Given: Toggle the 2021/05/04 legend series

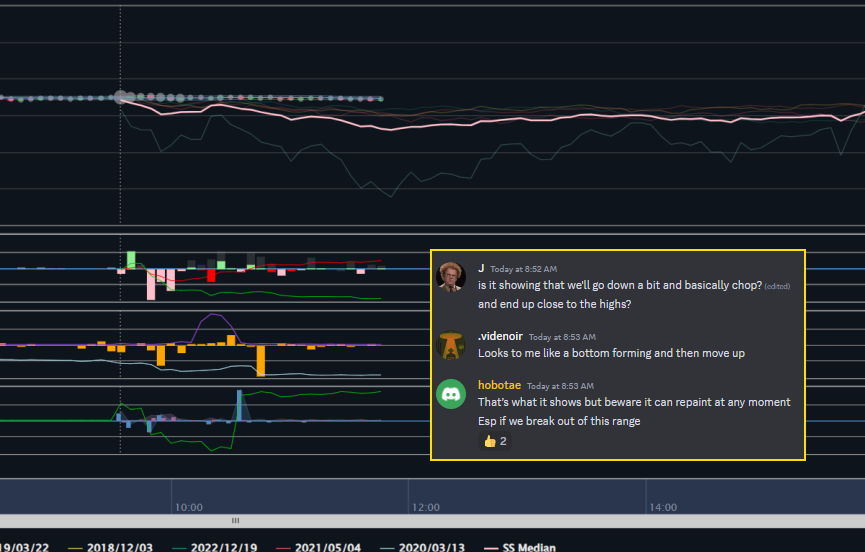Looking at the screenshot, I should 318,547.
